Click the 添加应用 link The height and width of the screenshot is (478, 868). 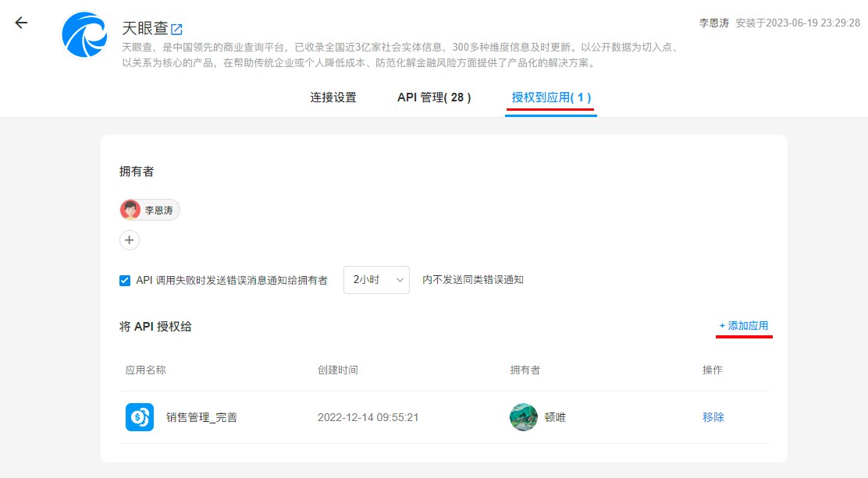(744, 326)
